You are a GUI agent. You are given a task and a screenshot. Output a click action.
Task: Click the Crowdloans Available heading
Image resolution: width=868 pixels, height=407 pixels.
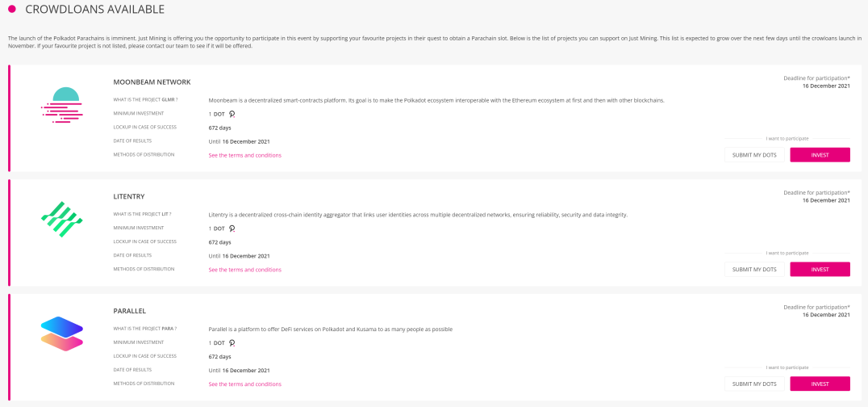click(x=94, y=9)
